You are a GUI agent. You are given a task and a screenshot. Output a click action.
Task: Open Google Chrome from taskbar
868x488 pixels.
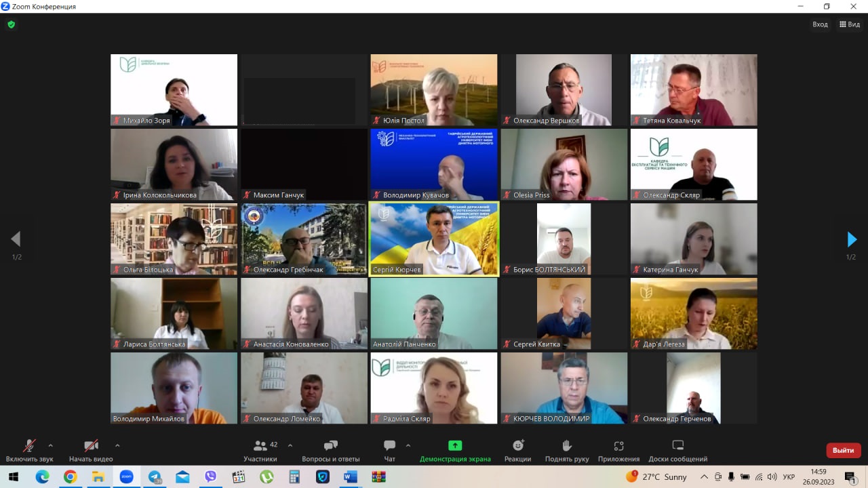point(70,476)
